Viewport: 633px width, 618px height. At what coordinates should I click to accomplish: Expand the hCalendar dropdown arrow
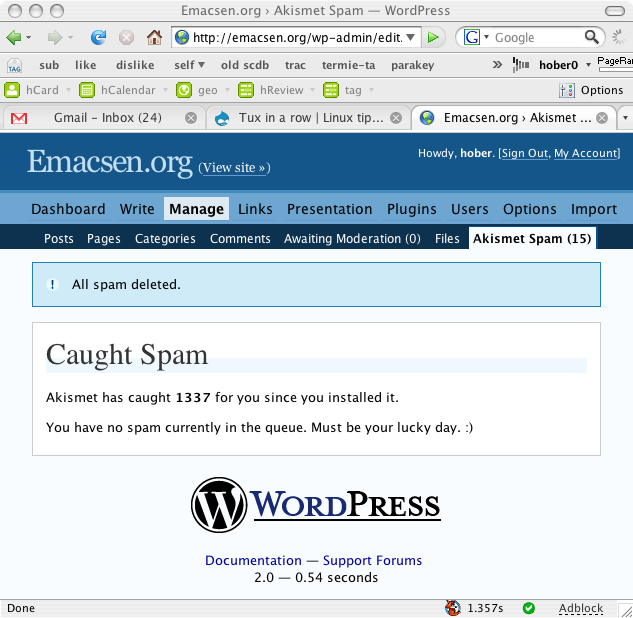165,90
